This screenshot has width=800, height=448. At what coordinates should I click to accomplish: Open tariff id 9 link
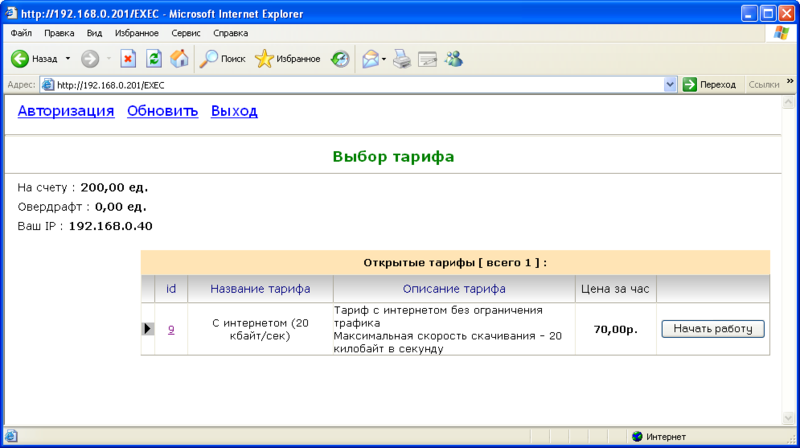tap(171, 330)
